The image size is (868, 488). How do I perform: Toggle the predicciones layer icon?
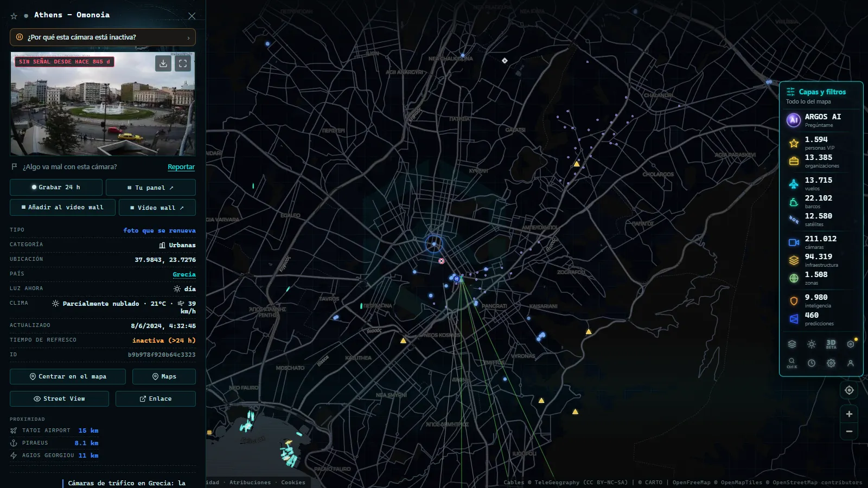[x=794, y=319]
